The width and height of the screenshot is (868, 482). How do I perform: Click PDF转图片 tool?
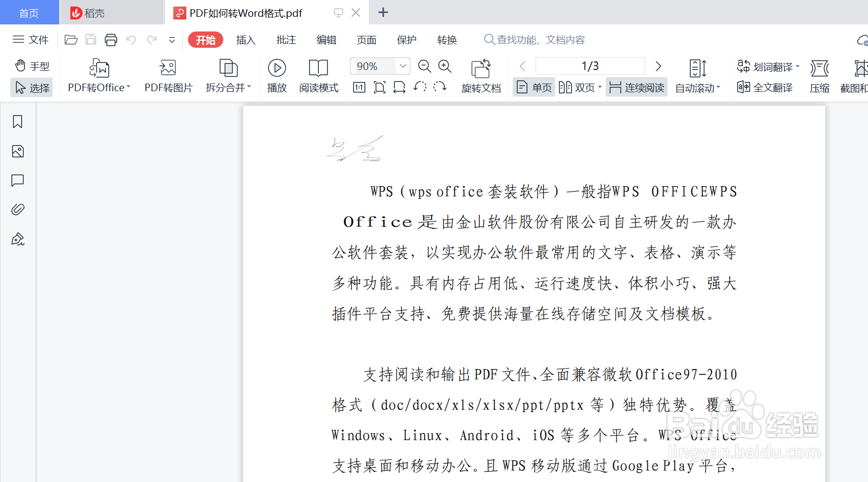(x=168, y=75)
